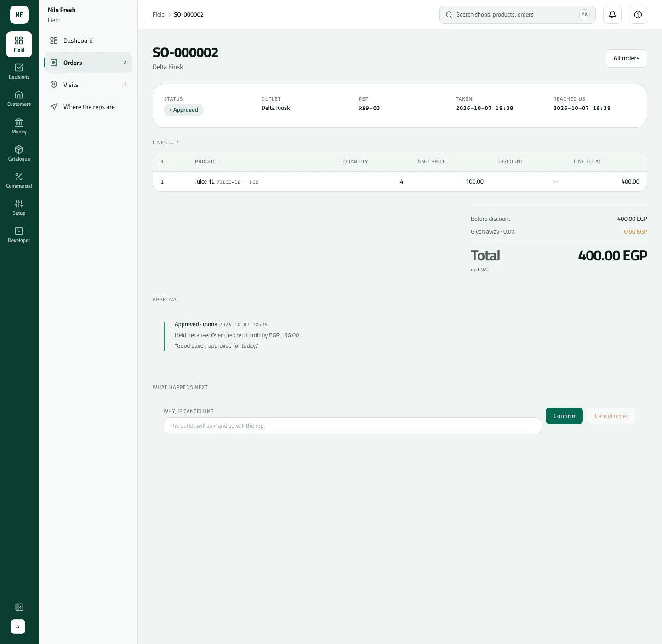Click the NF workspace logo
662x644 pixels.
click(x=19, y=15)
